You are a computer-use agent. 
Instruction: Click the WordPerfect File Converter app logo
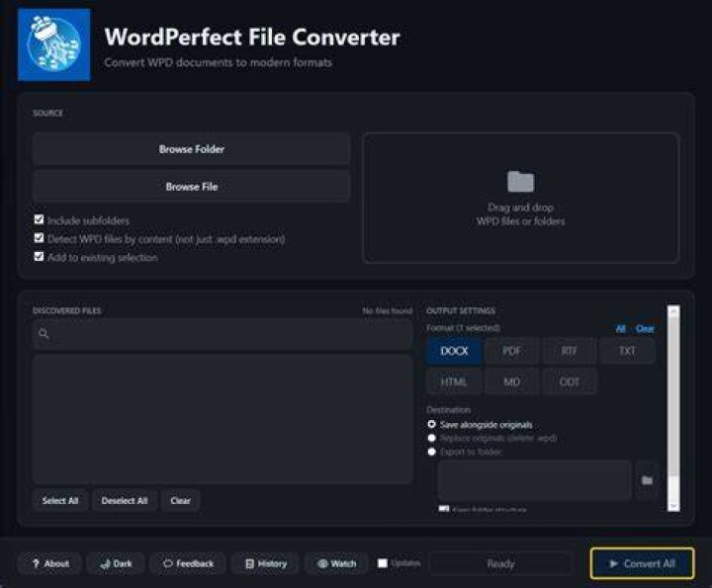point(54,44)
